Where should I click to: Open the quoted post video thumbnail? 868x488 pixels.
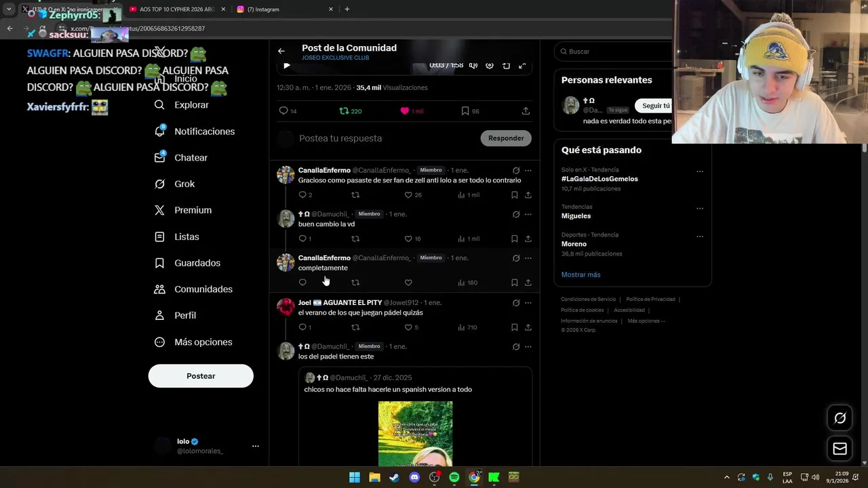415,434
